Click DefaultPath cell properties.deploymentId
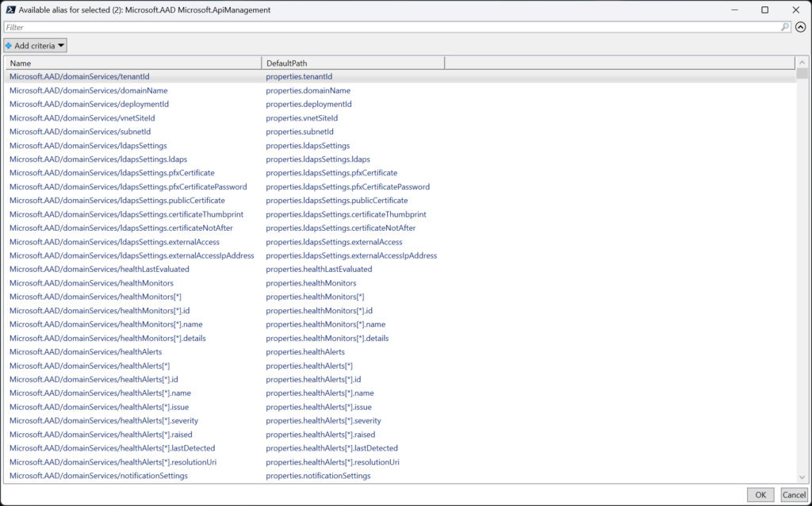This screenshot has height=506, width=812. 308,104
